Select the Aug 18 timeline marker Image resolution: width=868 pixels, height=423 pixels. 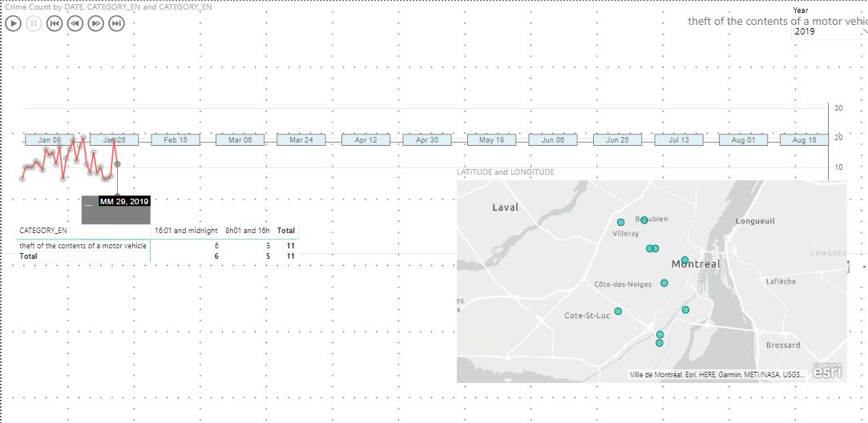pos(804,140)
